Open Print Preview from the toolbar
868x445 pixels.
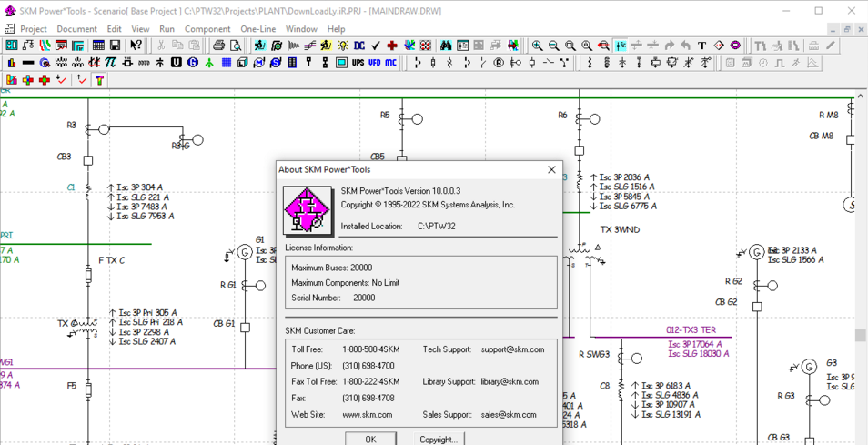coord(237,46)
